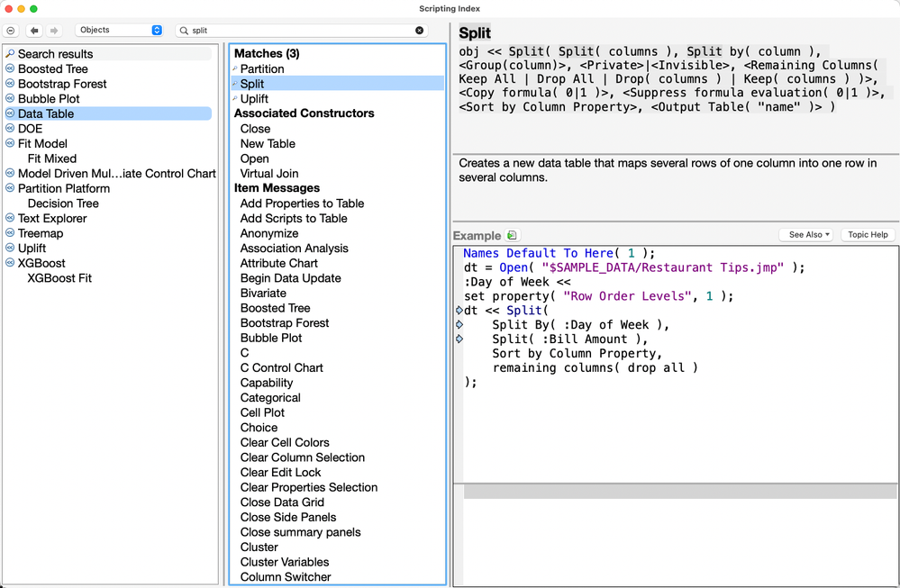The image size is (900, 588).
Task: Click the icon beside Bootstrap Forest
Action: pyautogui.click(x=10, y=83)
